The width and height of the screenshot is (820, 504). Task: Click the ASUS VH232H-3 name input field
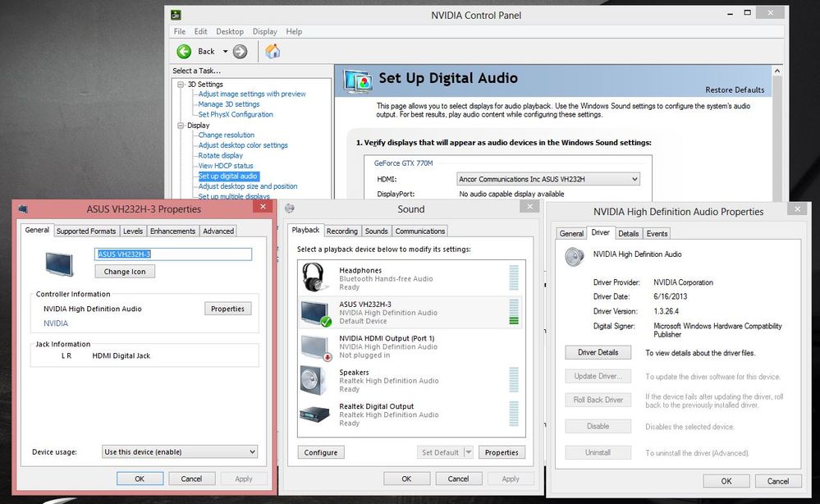click(173, 254)
